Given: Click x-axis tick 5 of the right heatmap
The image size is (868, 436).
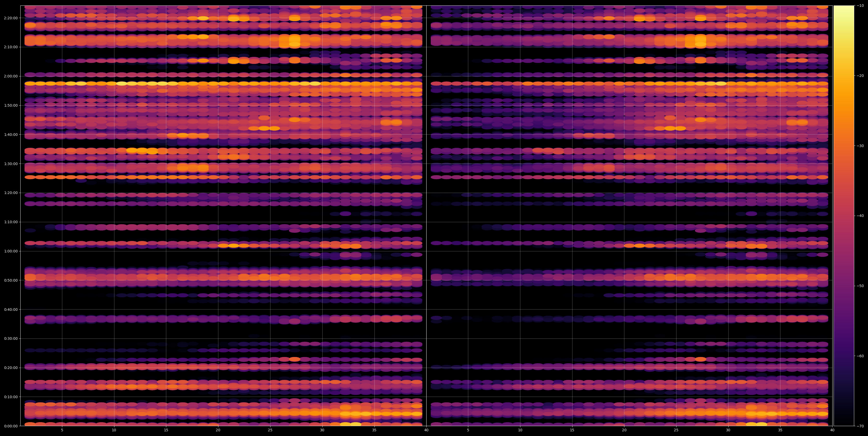Looking at the screenshot, I should point(468,430).
